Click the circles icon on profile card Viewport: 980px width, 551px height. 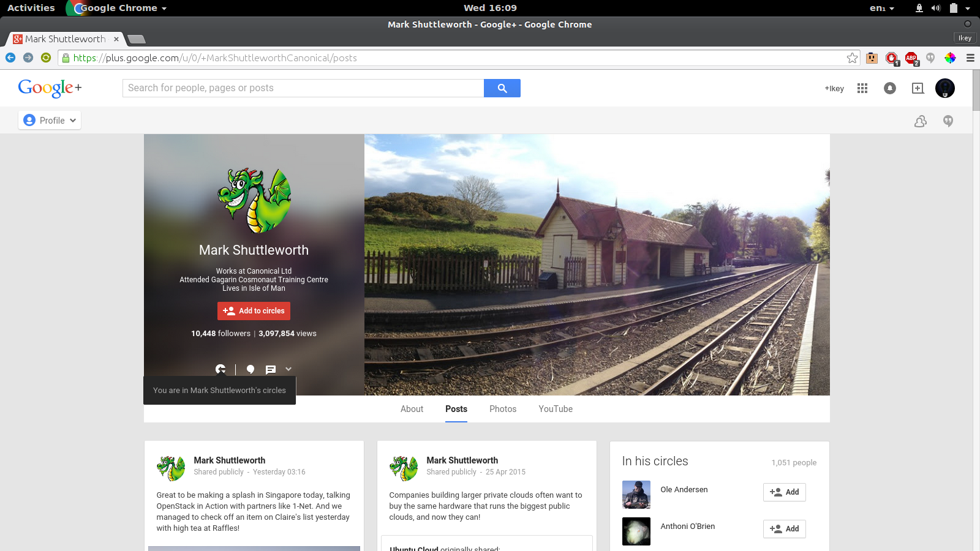click(221, 369)
